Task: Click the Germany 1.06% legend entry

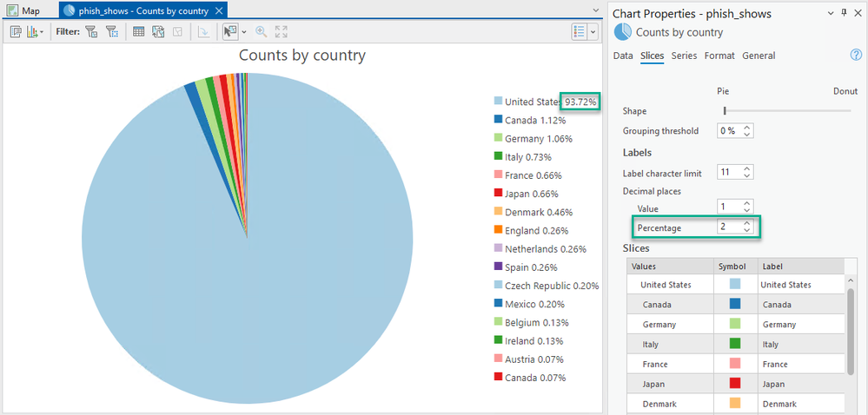Action: pos(533,138)
